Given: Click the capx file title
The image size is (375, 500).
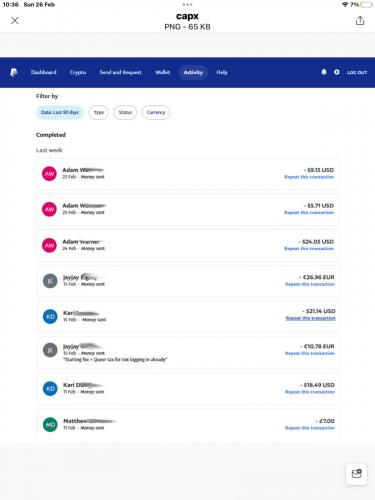Looking at the screenshot, I should pyautogui.click(x=187, y=16).
